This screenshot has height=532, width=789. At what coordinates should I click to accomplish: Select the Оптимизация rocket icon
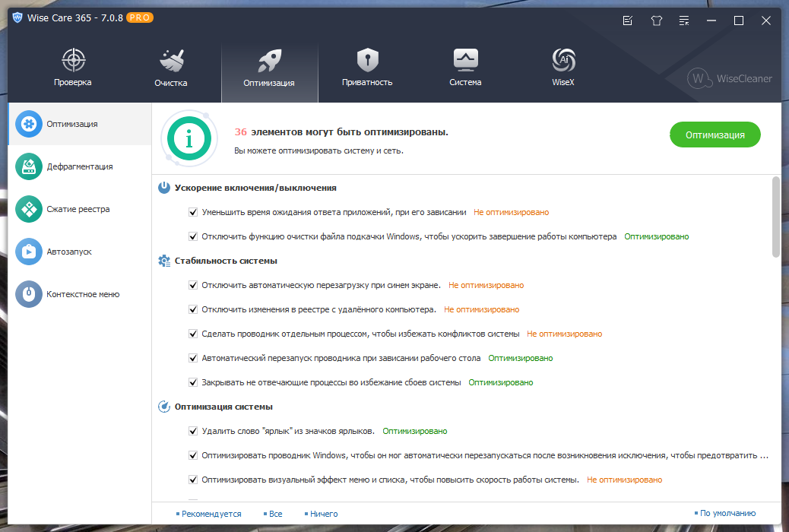coord(270,60)
